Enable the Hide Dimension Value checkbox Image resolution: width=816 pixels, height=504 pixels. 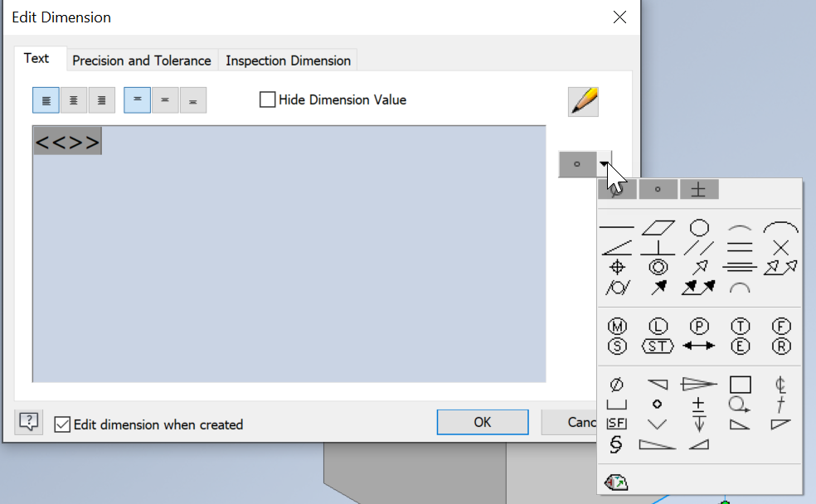(267, 99)
